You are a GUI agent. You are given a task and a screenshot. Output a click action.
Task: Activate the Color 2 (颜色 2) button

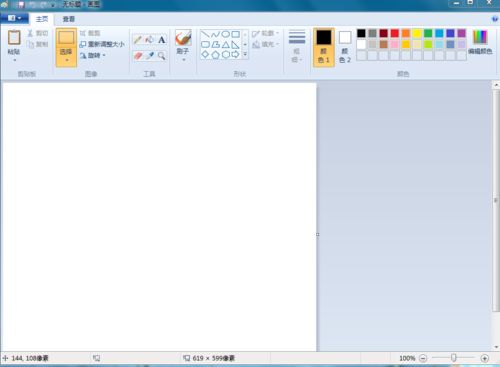345,47
